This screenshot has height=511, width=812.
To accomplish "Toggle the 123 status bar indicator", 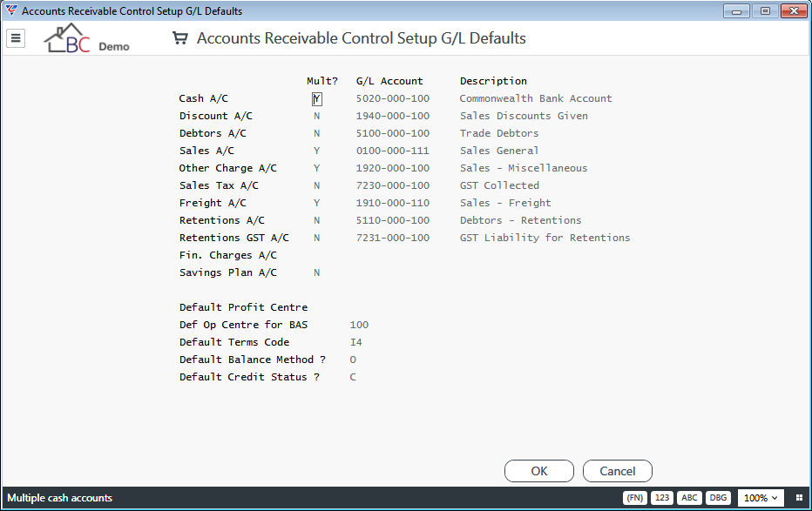I will [x=662, y=498].
